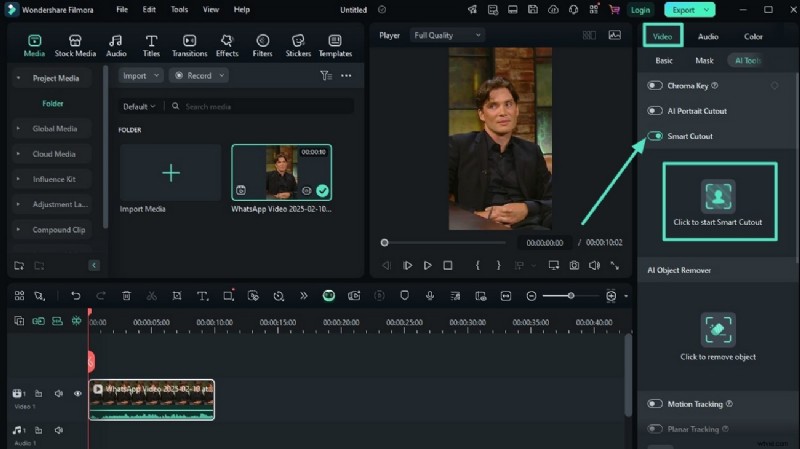800x449 pixels.
Task: Toggle the Chroma Key switch
Action: pos(655,86)
